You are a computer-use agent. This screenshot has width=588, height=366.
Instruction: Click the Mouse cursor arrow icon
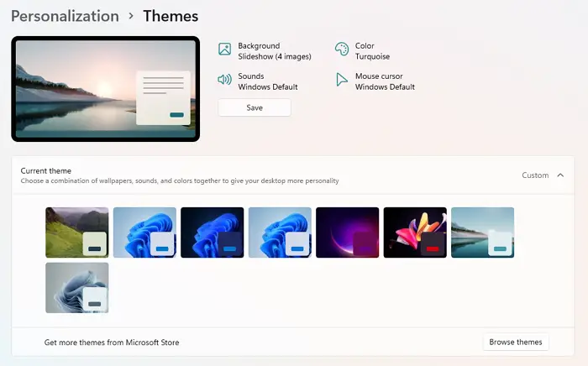point(341,80)
